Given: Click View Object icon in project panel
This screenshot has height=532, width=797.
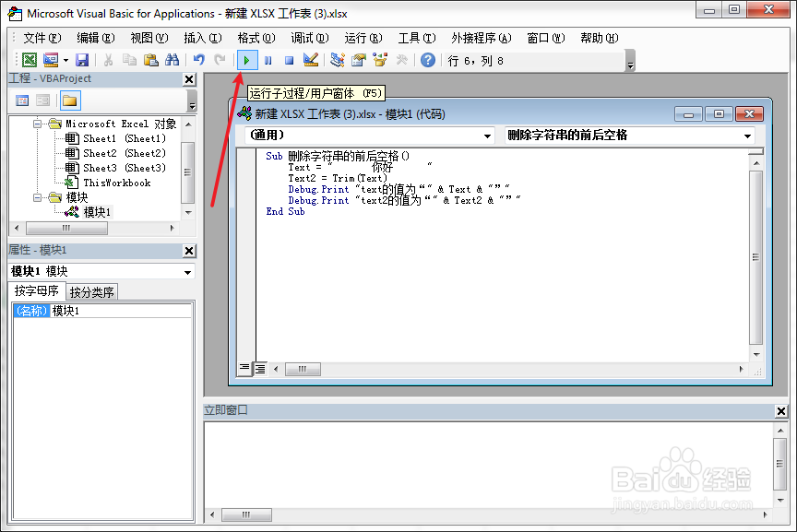Looking at the screenshot, I should [43, 100].
